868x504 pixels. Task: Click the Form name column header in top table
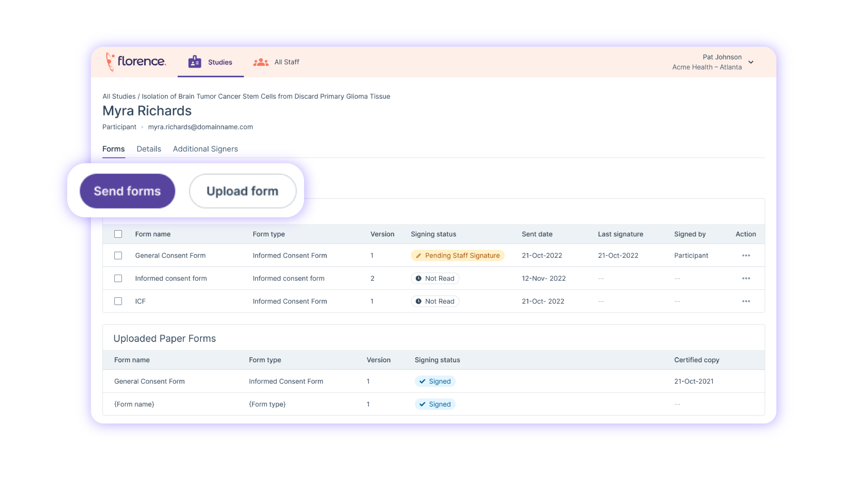[153, 234]
